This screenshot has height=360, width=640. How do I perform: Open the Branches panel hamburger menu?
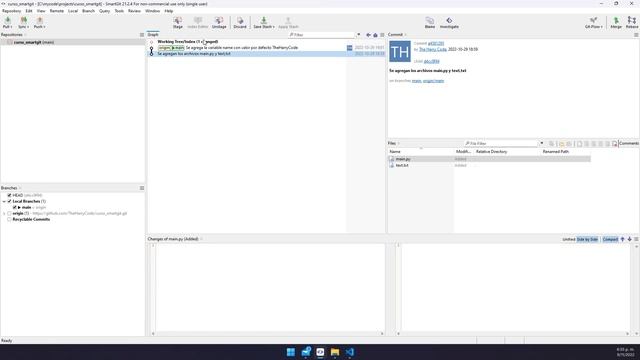tap(142, 188)
